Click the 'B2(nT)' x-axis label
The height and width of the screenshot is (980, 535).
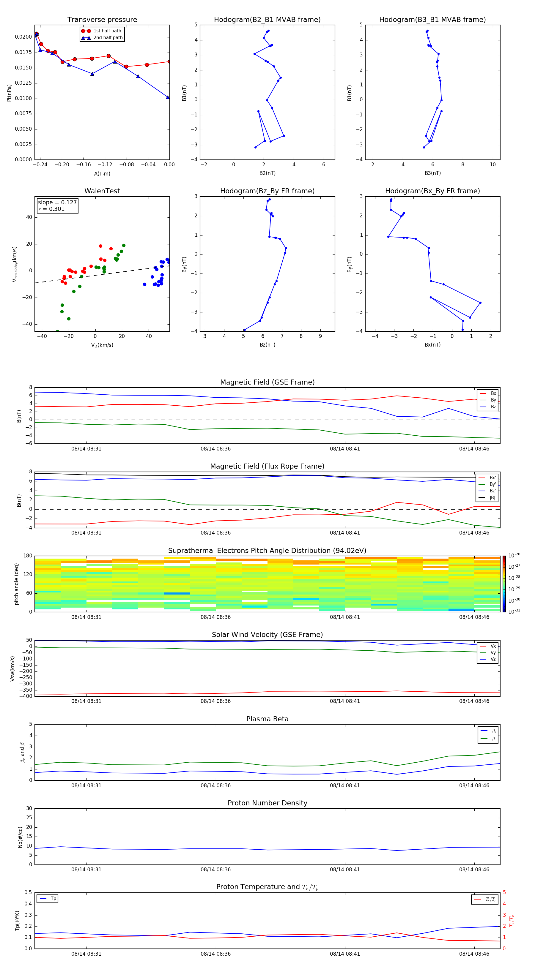[267, 173]
